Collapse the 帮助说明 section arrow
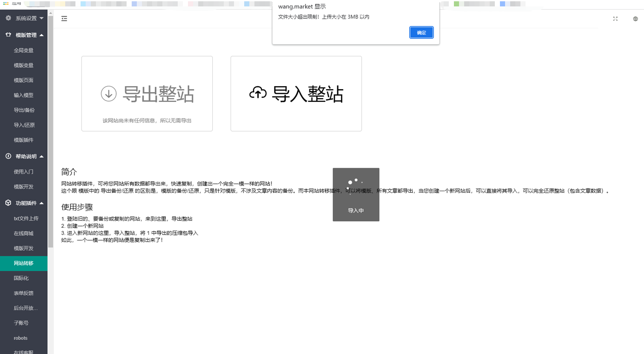 coord(41,157)
